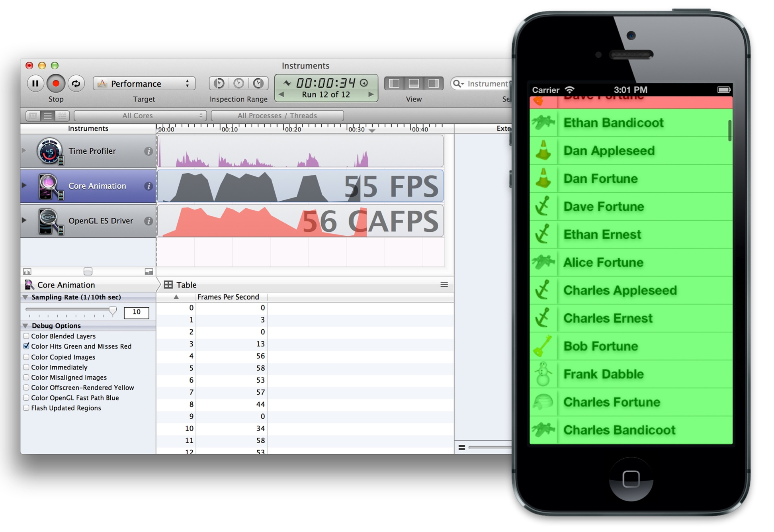Select first track display strategy icon

pyautogui.click(x=33, y=115)
